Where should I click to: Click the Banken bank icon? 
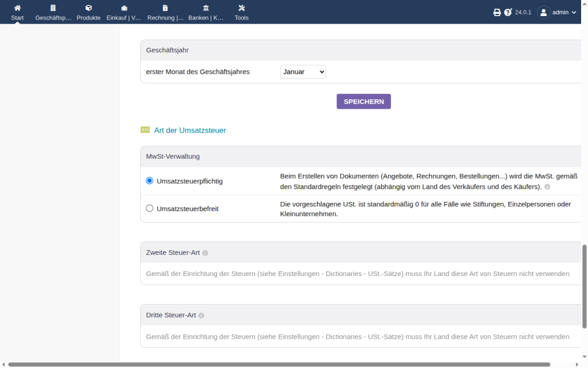(206, 8)
